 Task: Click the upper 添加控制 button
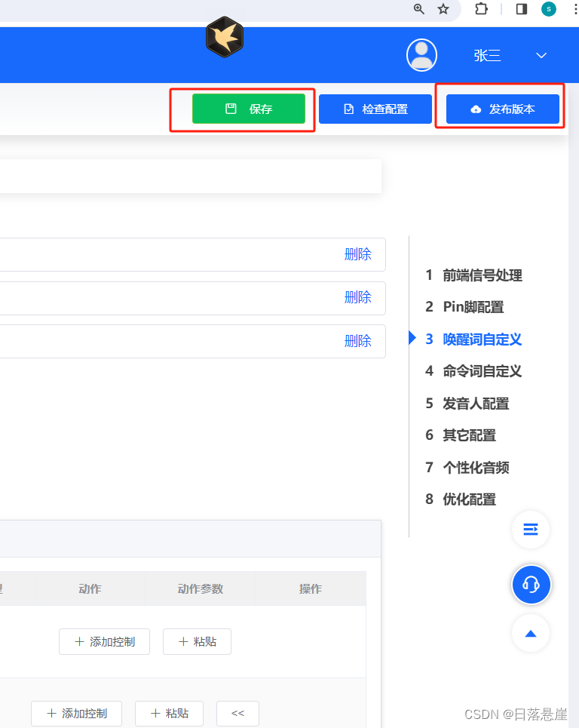(x=104, y=642)
